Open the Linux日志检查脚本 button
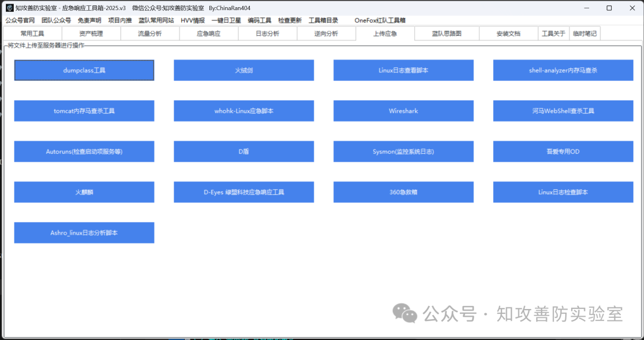Image resolution: width=644 pixels, height=340 pixels. click(x=563, y=192)
